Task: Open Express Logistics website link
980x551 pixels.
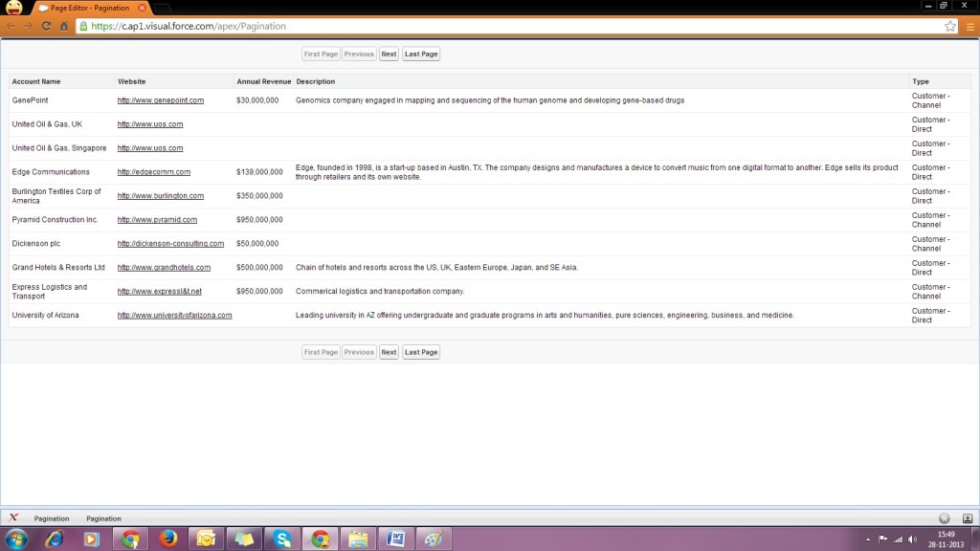Action: (160, 291)
